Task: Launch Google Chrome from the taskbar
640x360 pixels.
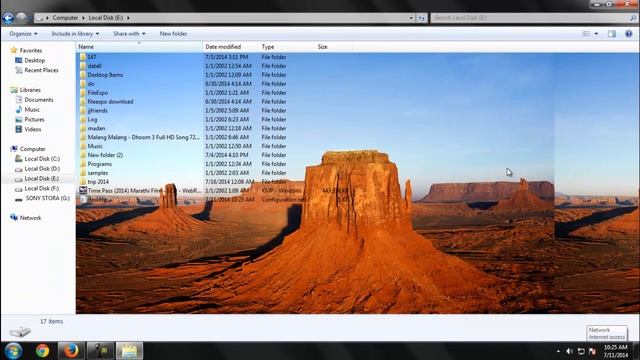Action: coord(42,351)
